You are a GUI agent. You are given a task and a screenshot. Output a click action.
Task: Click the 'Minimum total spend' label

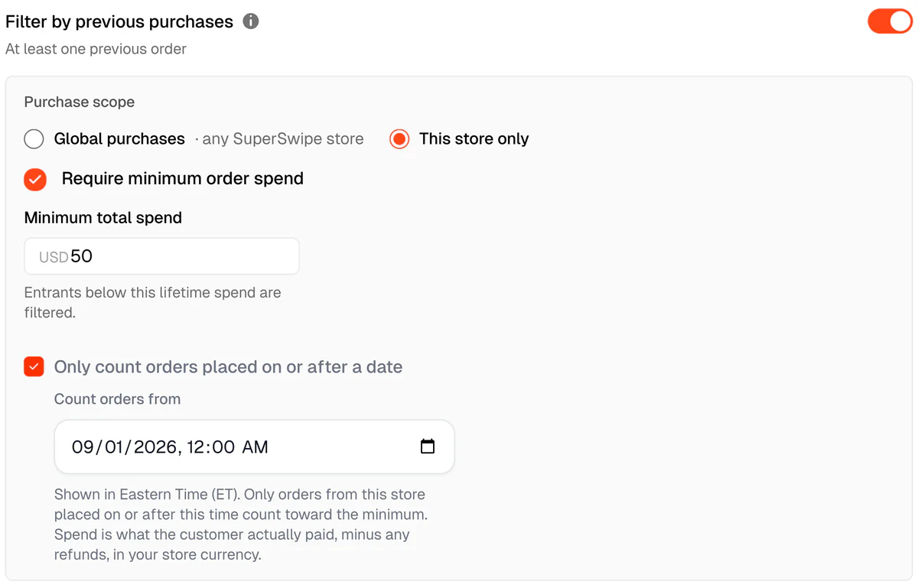point(103,218)
